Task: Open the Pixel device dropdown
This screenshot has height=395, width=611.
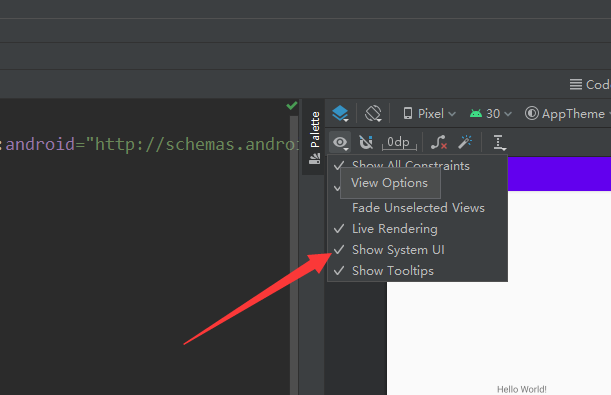Action: pyautogui.click(x=429, y=114)
